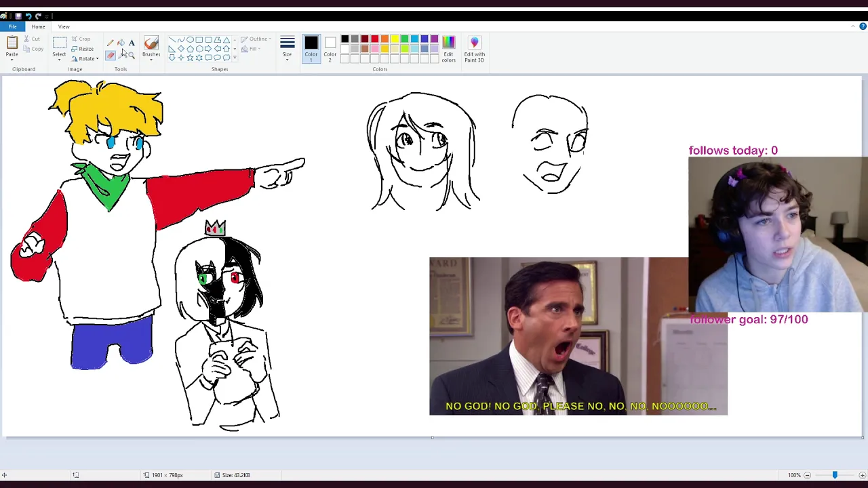Select the Color picker eyedropper tool

tap(121, 55)
